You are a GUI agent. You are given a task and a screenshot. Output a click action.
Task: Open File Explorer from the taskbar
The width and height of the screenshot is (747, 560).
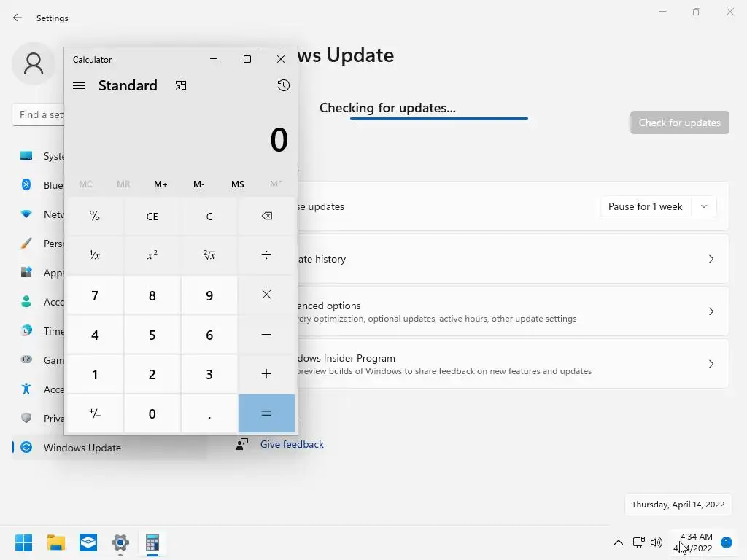[x=55, y=542]
